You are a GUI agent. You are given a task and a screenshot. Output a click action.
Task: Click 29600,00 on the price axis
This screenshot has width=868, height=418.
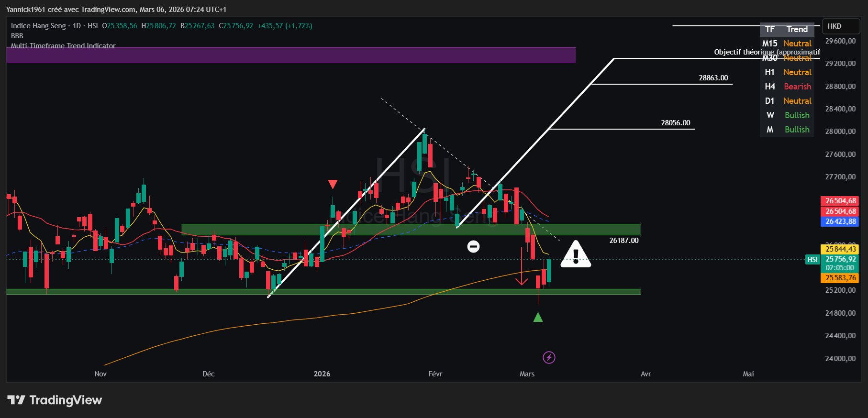tap(841, 41)
